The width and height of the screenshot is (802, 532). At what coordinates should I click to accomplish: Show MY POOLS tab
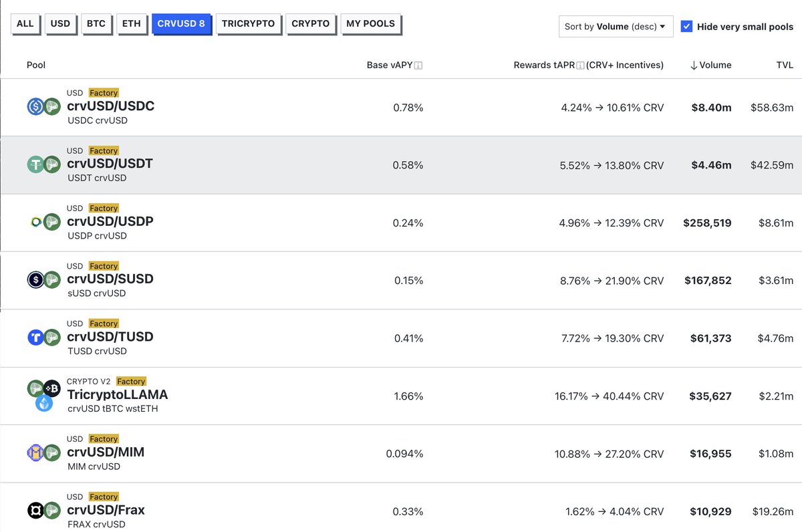click(x=371, y=24)
